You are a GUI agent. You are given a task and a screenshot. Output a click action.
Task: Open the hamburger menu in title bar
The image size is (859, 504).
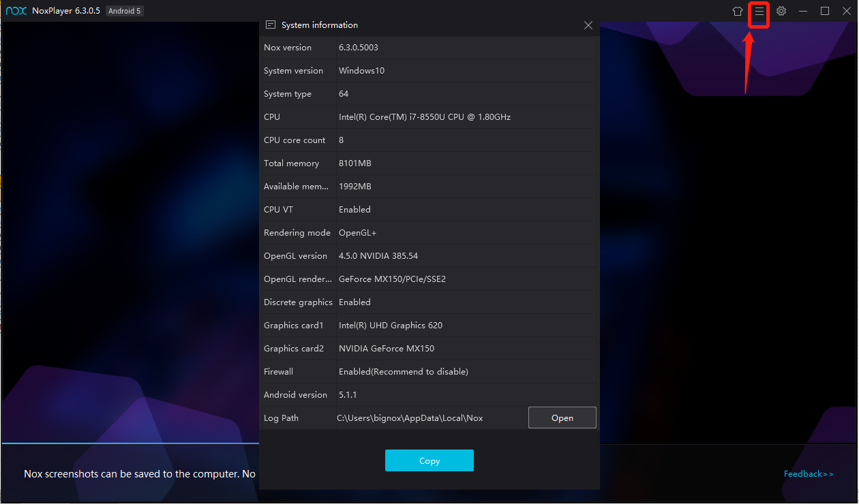point(759,12)
